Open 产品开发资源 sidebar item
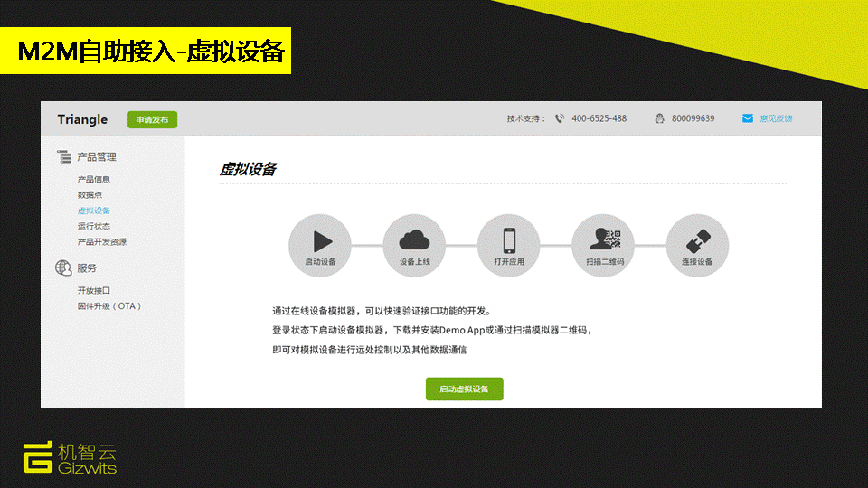 click(x=102, y=241)
